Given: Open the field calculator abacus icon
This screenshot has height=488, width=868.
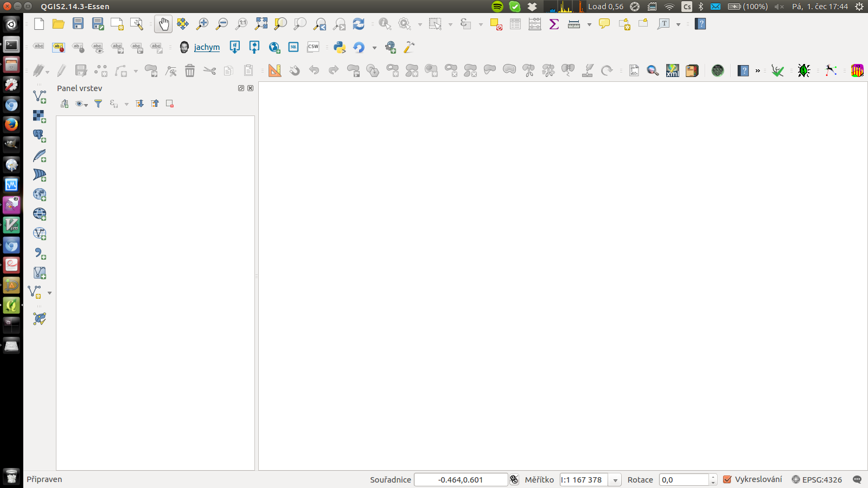Looking at the screenshot, I should pyautogui.click(x=535, y=24).
